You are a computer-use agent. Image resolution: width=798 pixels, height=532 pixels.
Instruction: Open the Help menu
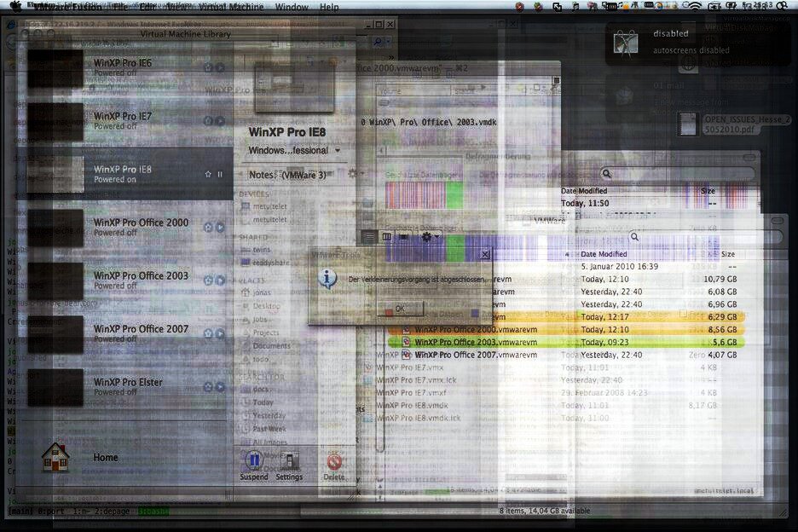pyautogui.click(x=329, y=7)
